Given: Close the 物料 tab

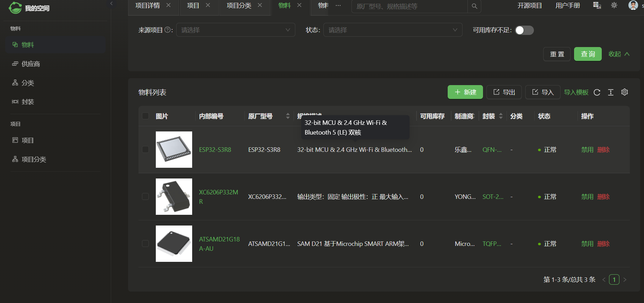Looking at the screenshot, I should (x=299, y=5).
